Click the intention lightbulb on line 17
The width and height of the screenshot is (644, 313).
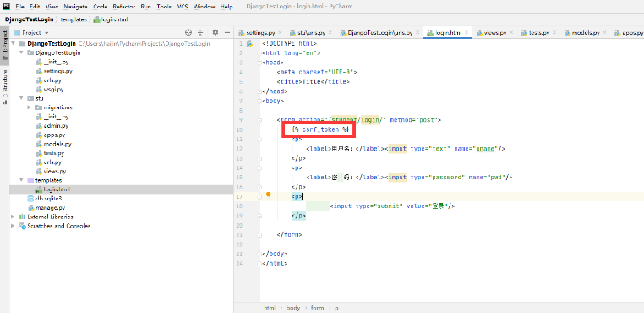(x=269, y=194)
